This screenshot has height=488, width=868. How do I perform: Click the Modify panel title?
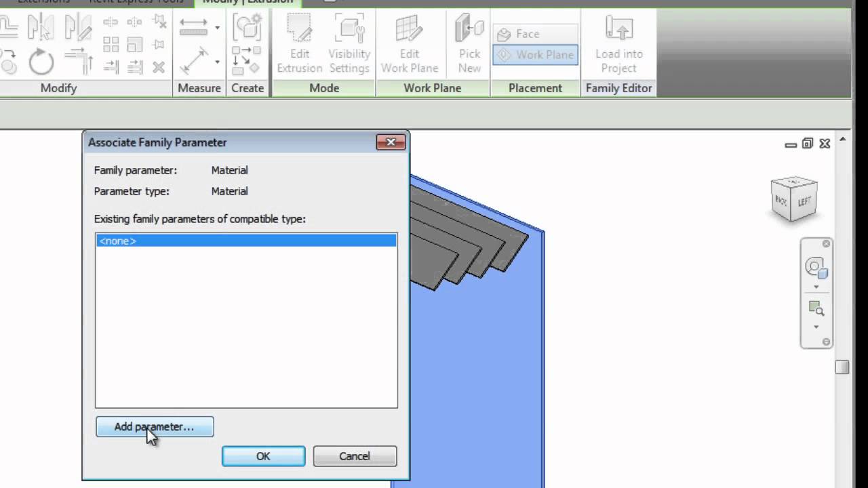[x=58, y=88]
